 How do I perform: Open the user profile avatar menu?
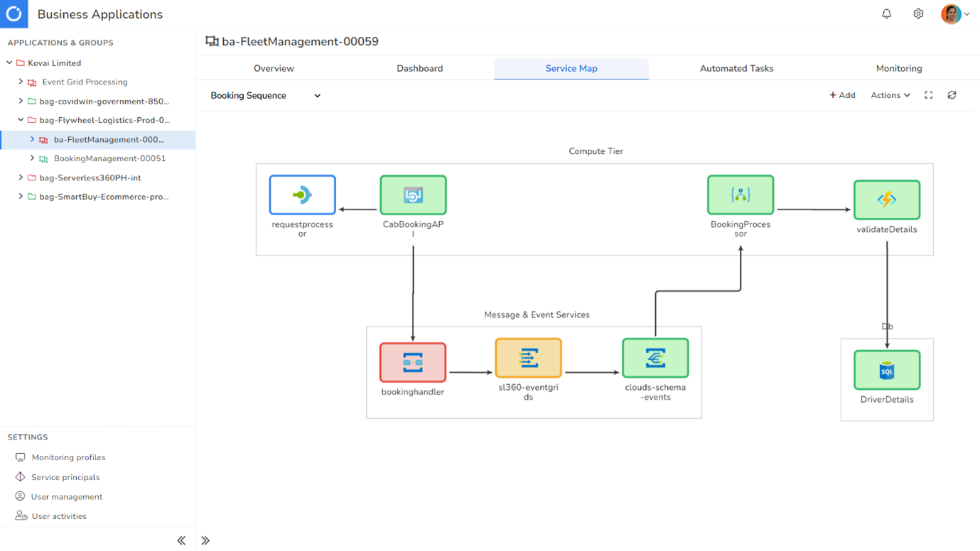pos(955,14)
